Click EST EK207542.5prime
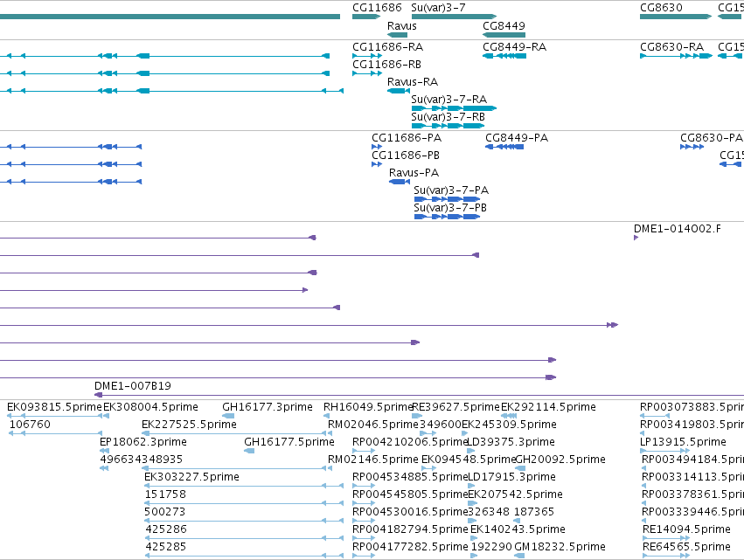744x560 pixels. 473,503
